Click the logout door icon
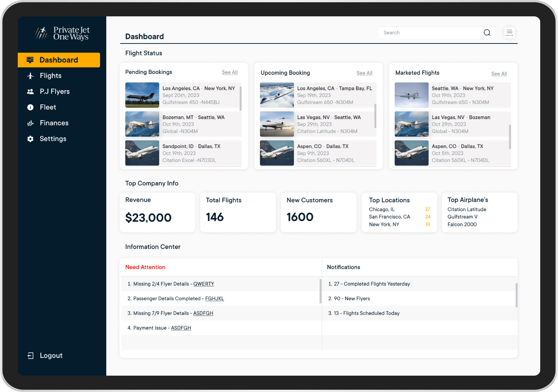The width and height of the screenshot is (558, 392). pyautogui.click(x=30, y=356)
